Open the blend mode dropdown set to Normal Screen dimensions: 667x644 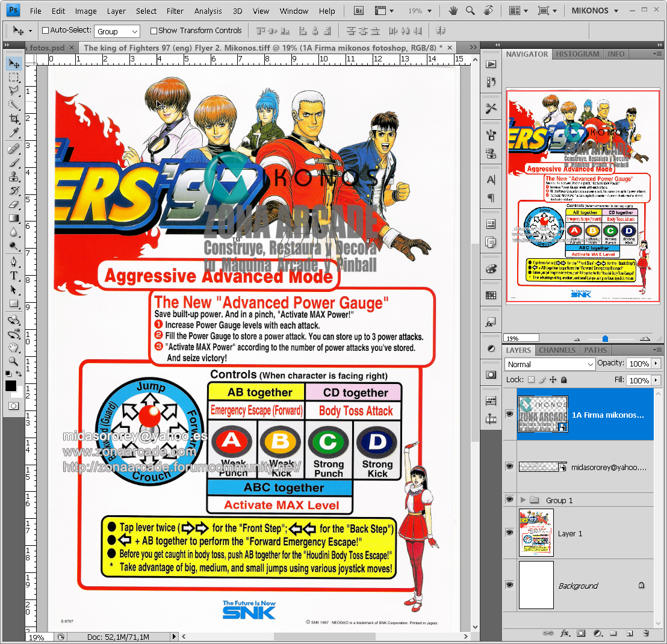click(550, 364)
